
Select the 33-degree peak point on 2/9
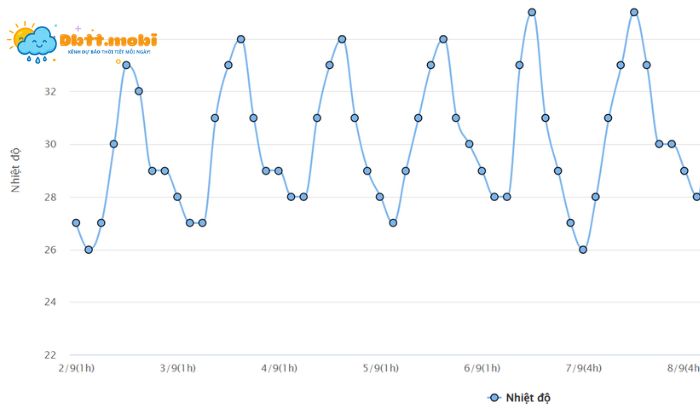(x=126, y=65)
